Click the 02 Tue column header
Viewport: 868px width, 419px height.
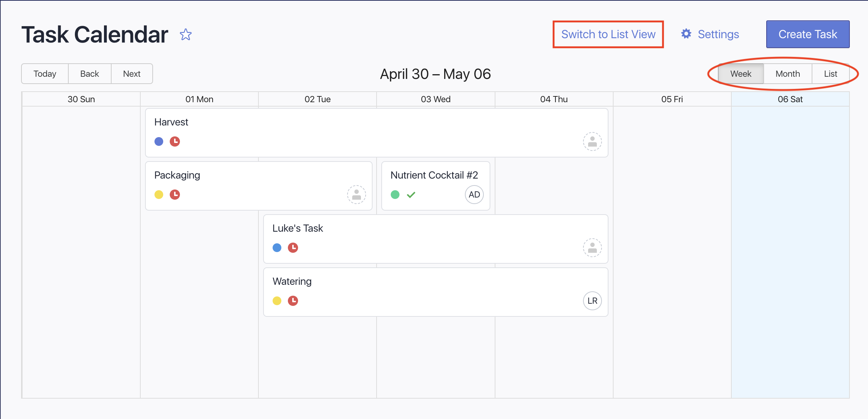tap(317, 99)
